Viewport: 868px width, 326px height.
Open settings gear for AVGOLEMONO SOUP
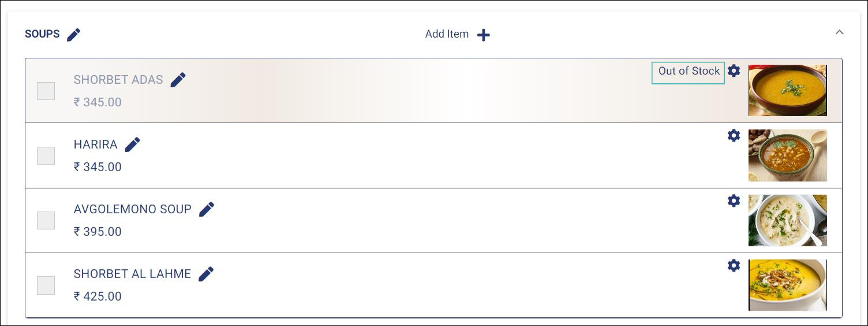(x=734, y=201)
